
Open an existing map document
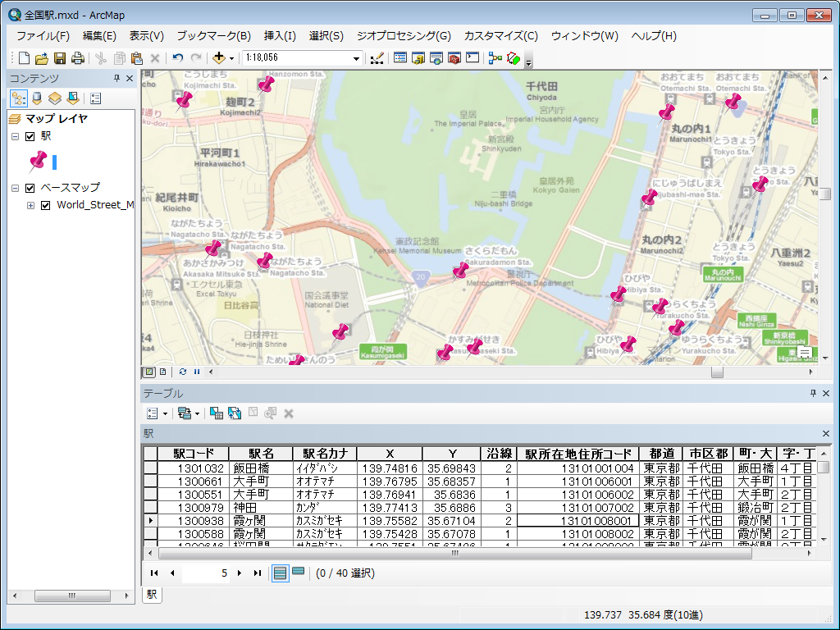42,58
